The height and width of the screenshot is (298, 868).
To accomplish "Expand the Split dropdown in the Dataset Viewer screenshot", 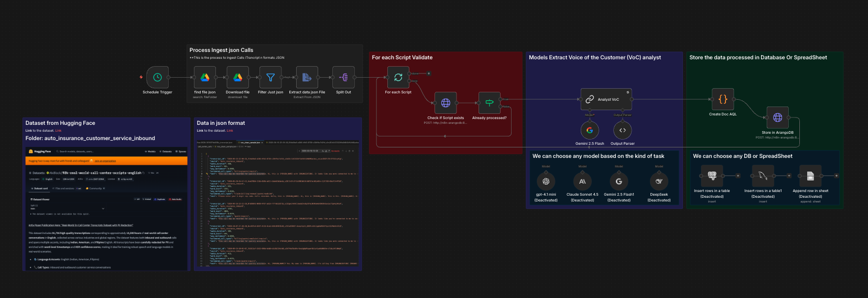I will click(x=67, y=208).
